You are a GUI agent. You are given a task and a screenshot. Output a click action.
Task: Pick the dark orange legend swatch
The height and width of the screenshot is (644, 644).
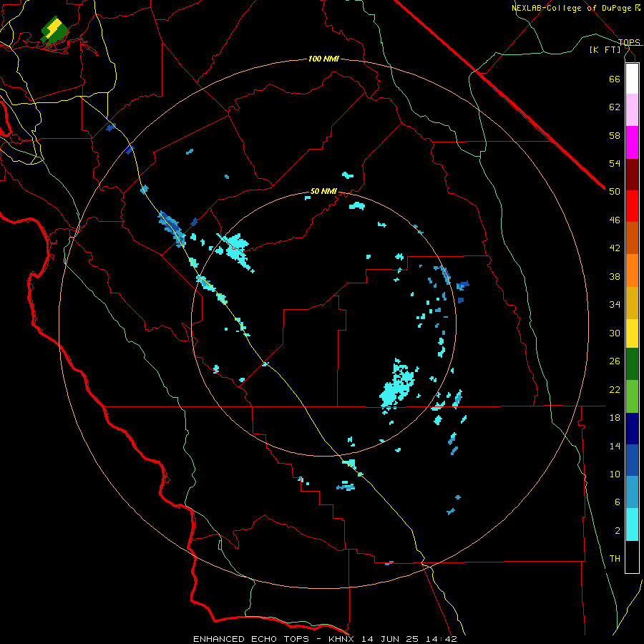632,238
